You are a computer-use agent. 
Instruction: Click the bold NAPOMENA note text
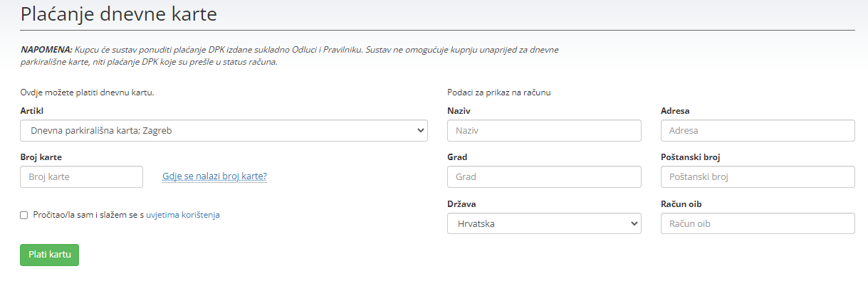coord(47,50)
